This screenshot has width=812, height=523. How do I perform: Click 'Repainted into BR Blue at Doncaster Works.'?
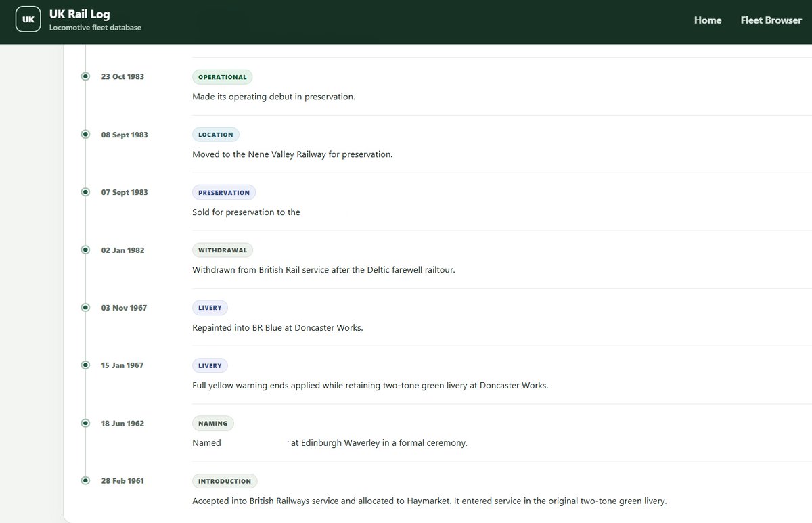(277, 327)
